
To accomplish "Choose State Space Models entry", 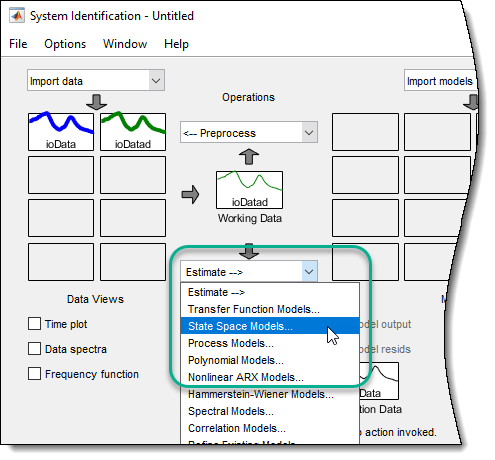I will click(x=270, y=326).
